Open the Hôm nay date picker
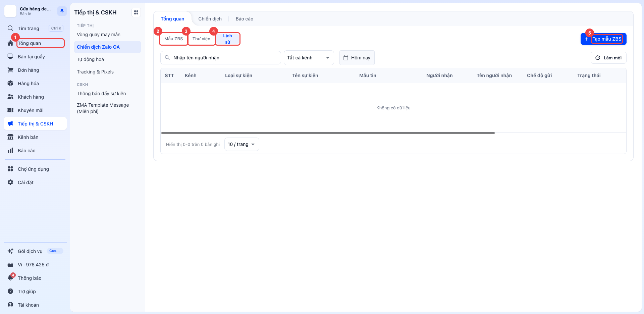 [x=357, y=58]
